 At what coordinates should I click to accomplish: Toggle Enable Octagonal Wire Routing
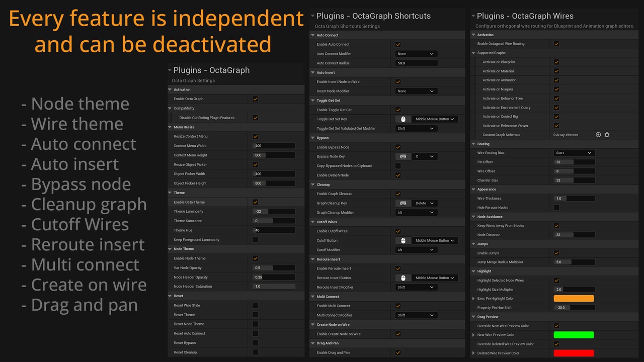[x=556, y=44]
